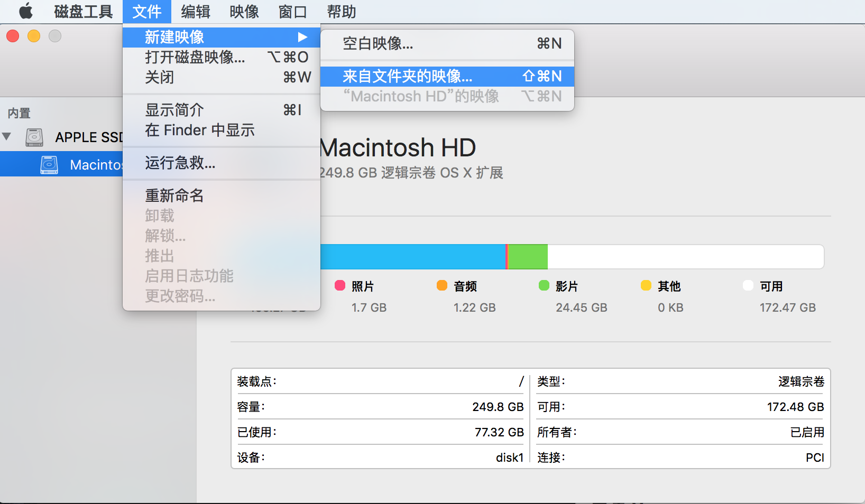Choose 打开磁盘映像… from the 文件 menu
Image resolution: width=865 pixels, height=504 pixels.
click(x=222, y=57)
